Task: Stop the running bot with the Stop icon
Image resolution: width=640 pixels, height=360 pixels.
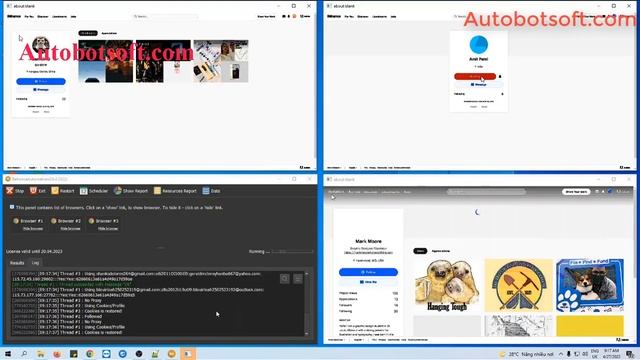Action: (10, 191)
